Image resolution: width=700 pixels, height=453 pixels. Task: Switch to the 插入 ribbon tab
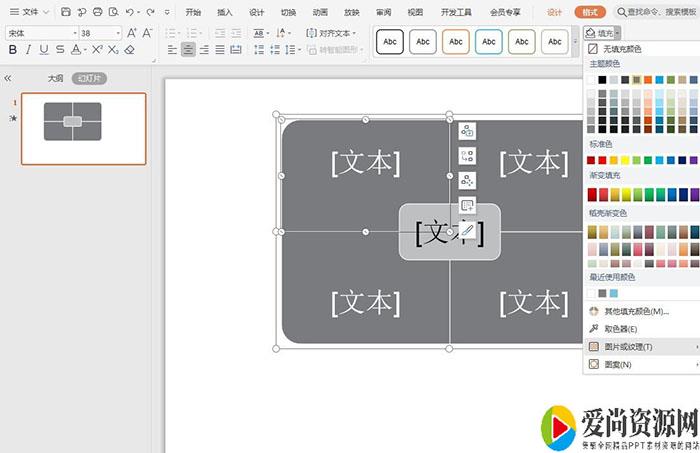click(x=225, y=12)
